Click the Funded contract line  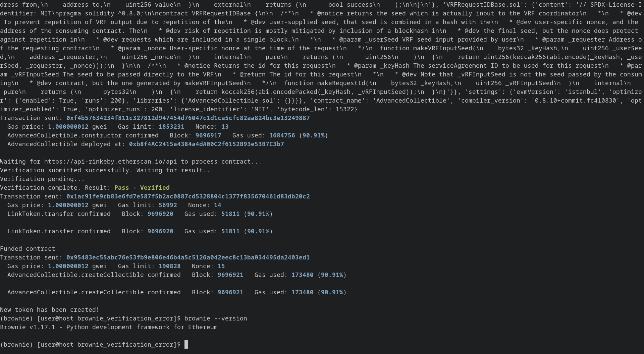coord(28,249)
